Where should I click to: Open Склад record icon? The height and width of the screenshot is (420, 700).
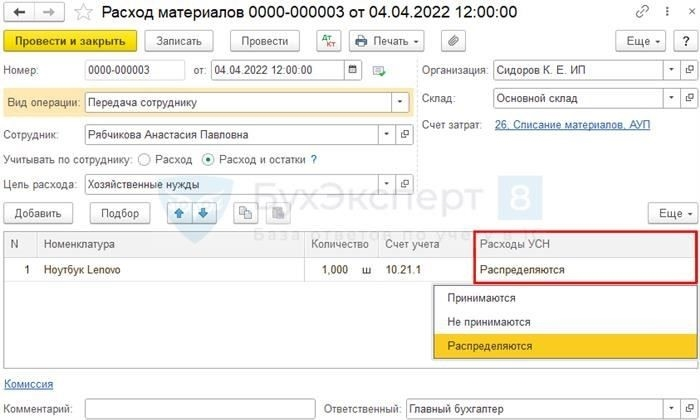(x=690, y=98)
